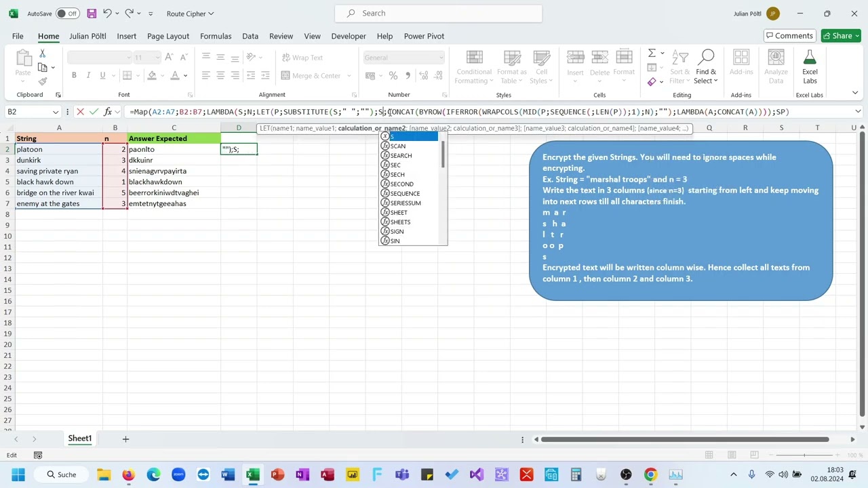The width and height of the screenshot is (868, 488).
Task: Click the Format Painter icon
Action: tap(42, 81)
